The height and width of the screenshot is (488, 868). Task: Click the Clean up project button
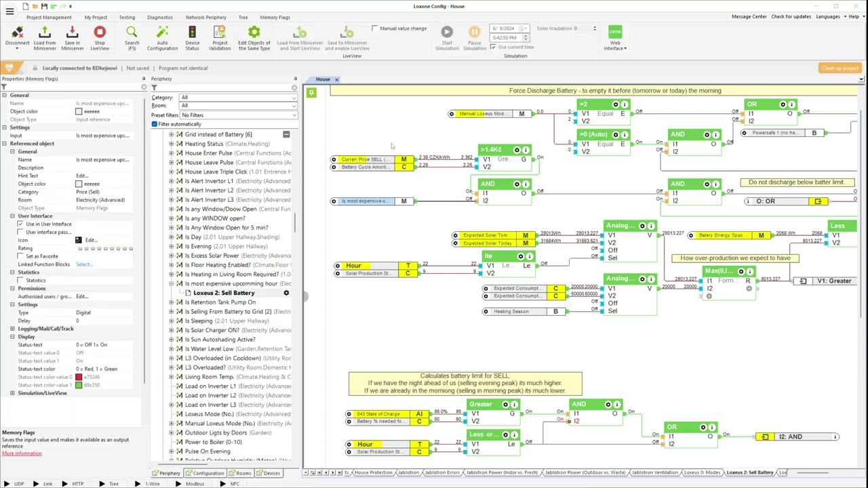(x=840, y=68)
